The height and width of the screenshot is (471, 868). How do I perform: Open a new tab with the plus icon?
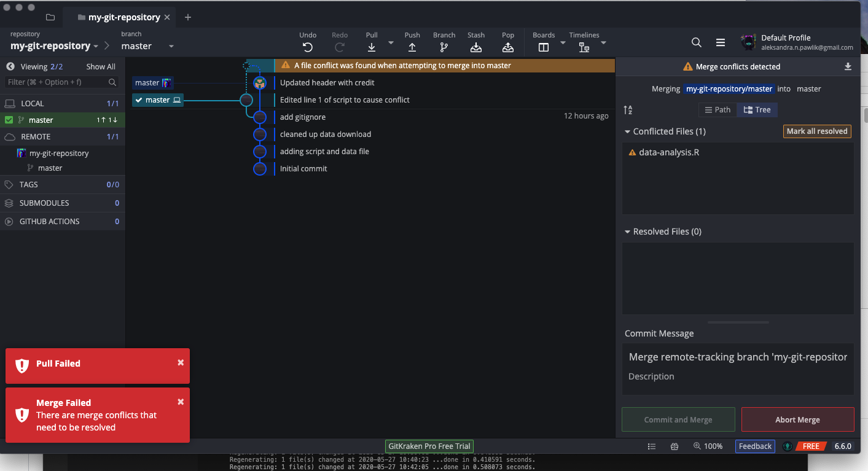click(188, 17)
